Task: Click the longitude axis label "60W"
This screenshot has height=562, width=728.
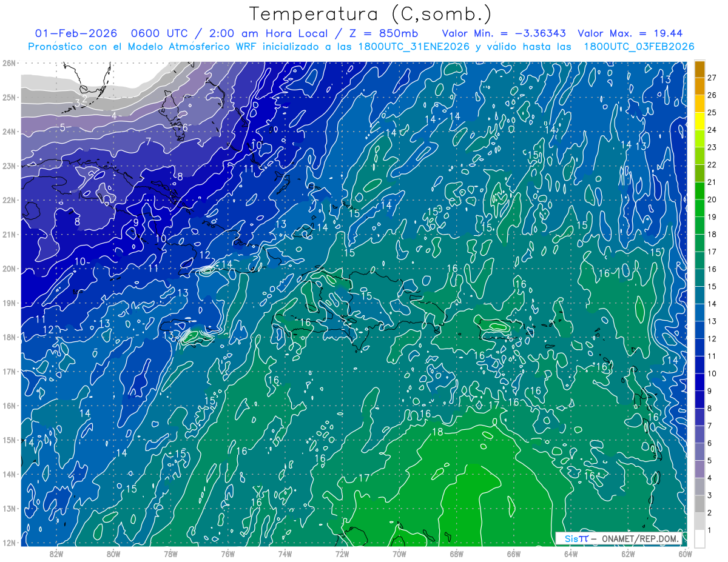Action: tap(686, 554)
